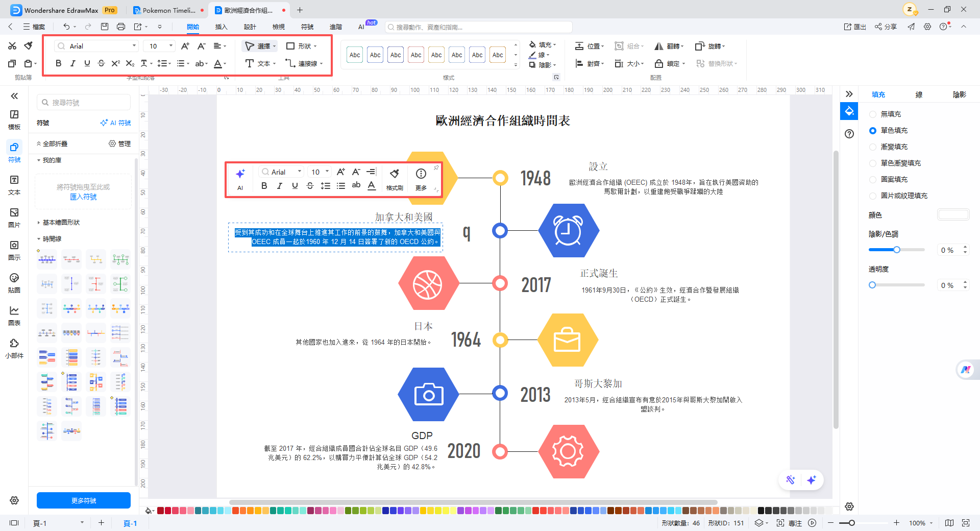
Task: Open the ribbon font name dropdown
Action: (x=134, y=46)
